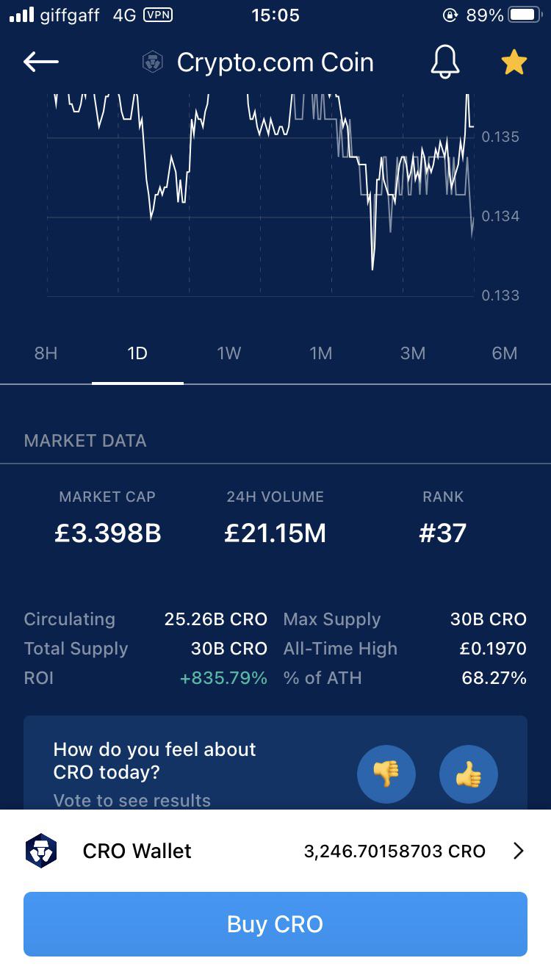
Task: Vote thumbs up on CRO
Action: (x=469, y=774)
